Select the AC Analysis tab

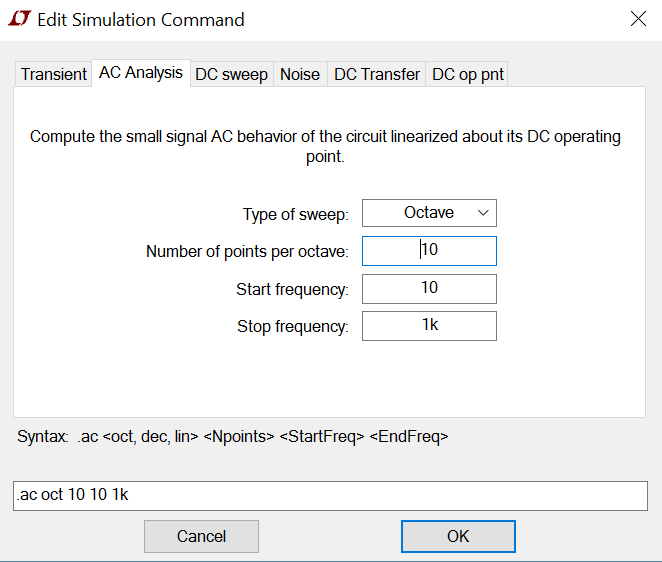click(141, 73)
